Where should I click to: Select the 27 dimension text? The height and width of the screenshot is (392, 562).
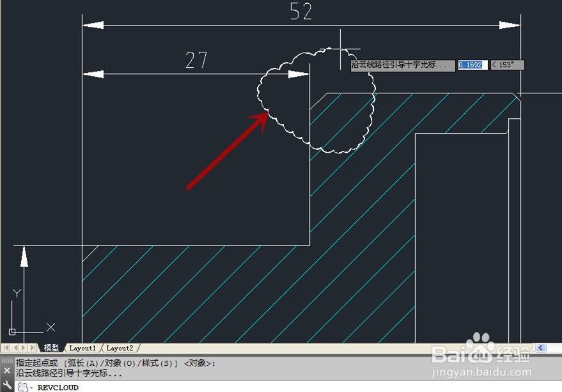tap(196, 60)
